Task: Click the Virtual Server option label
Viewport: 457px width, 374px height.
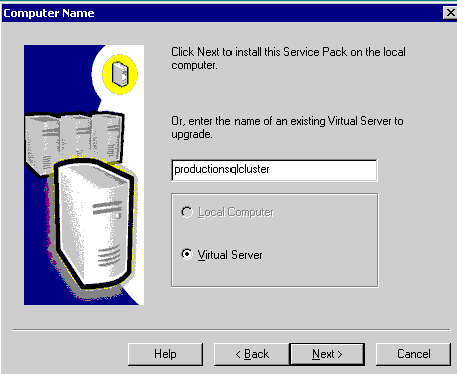Action: click(x=230, y=255)
